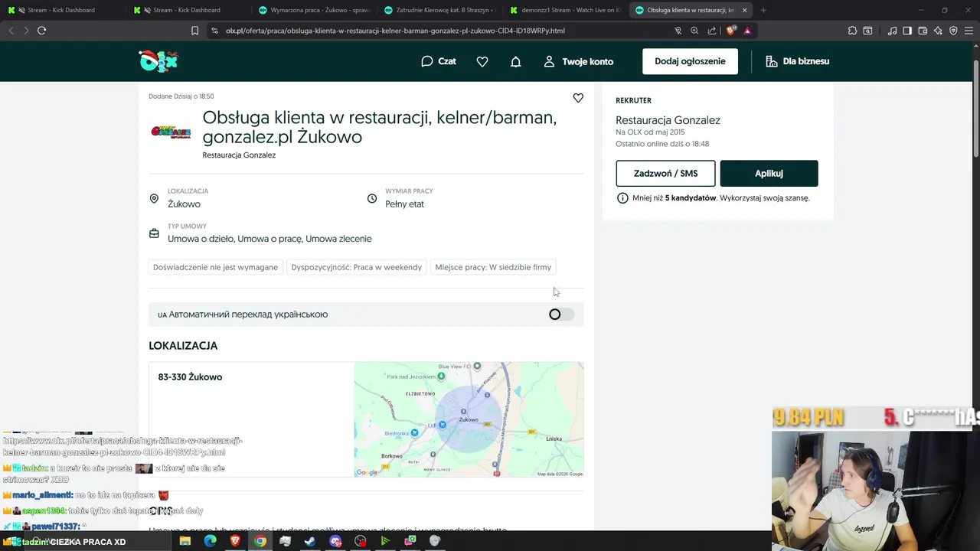Screen dimensions: 980x551
Task: Reload the page
Action: [x=41, y=31]
